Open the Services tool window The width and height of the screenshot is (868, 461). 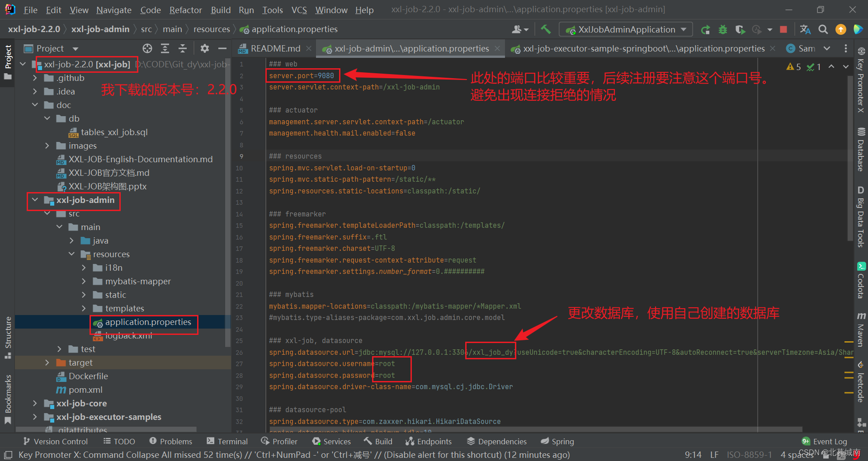click(331, 441)
